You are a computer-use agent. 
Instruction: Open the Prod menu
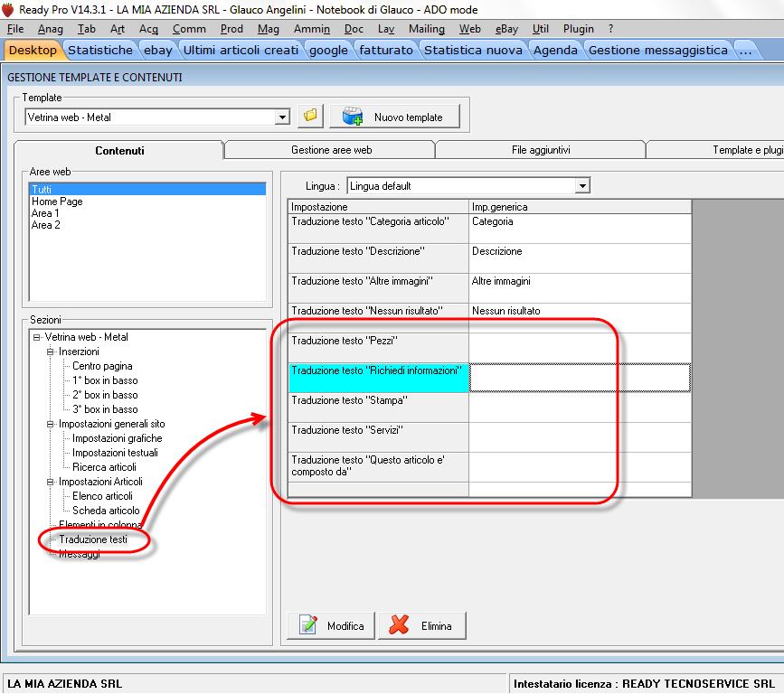point(231,29)
